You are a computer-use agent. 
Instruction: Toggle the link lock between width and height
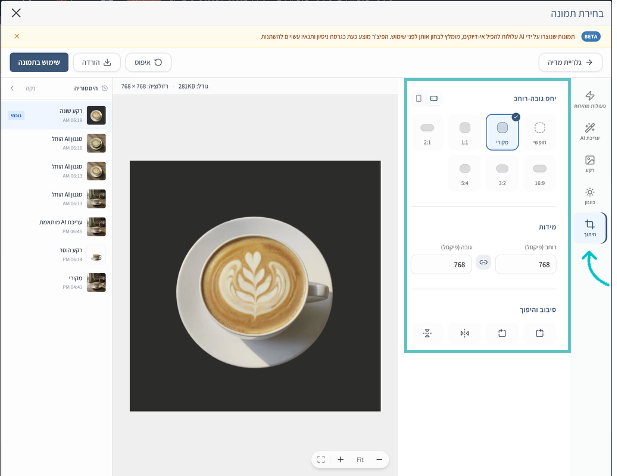pos(483,262)
